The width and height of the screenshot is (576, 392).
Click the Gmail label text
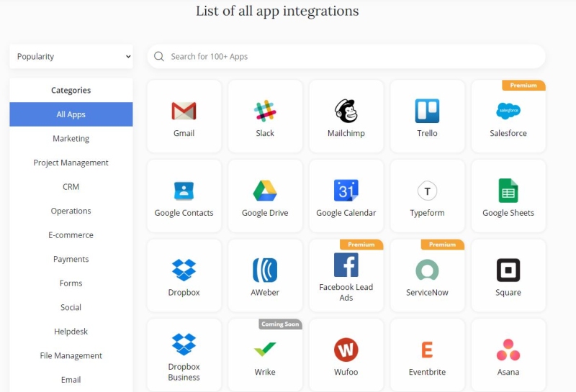[184, 133]
